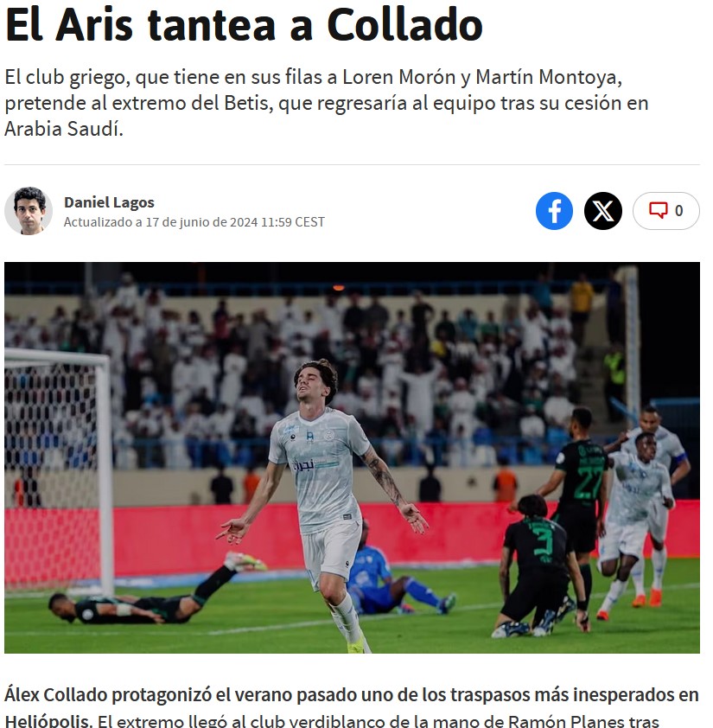The image size is (713, 728).
Task: Click the words Arabia Saudí in the subtitle
Action: (x=64, y=129)
